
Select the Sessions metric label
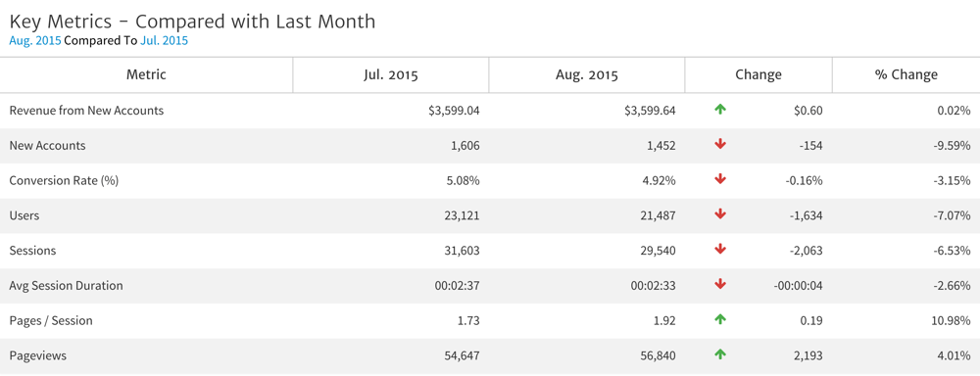click(x=32, y=251)
